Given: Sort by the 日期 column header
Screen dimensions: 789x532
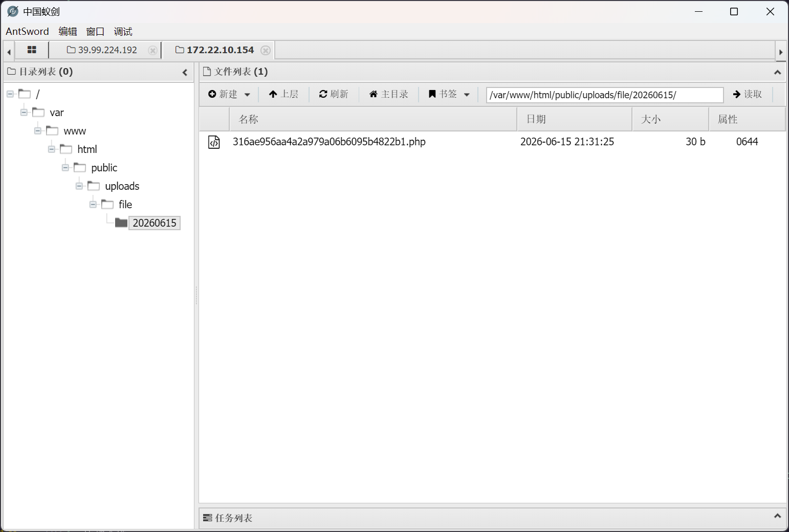Looking at the screenshot, I should coord(575,119).
